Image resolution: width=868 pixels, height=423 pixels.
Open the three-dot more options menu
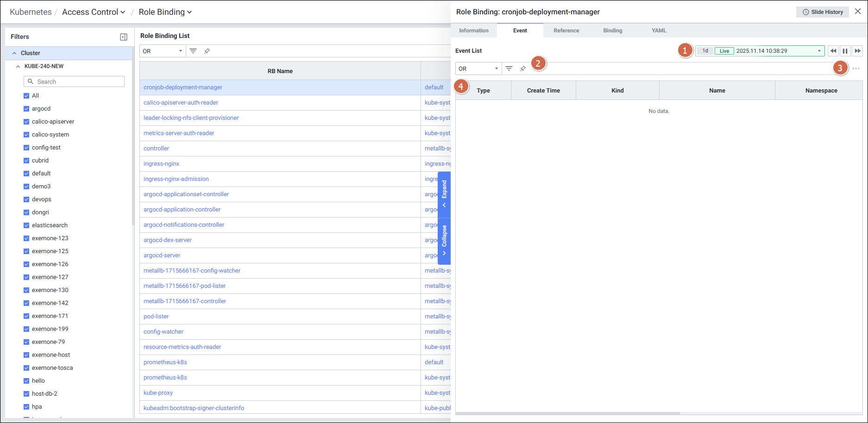[856, 68]
